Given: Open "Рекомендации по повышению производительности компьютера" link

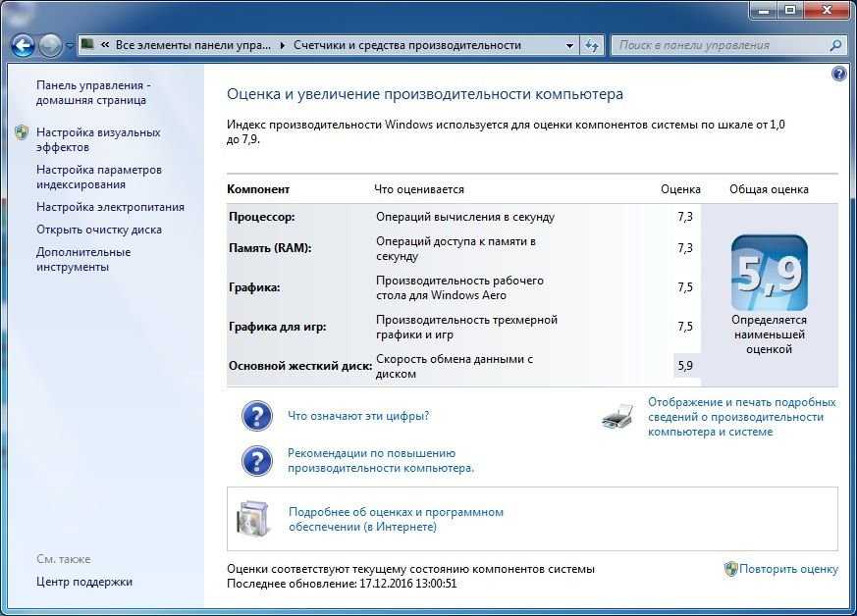Looking at the screenshot, I should [x=381, y=460].
